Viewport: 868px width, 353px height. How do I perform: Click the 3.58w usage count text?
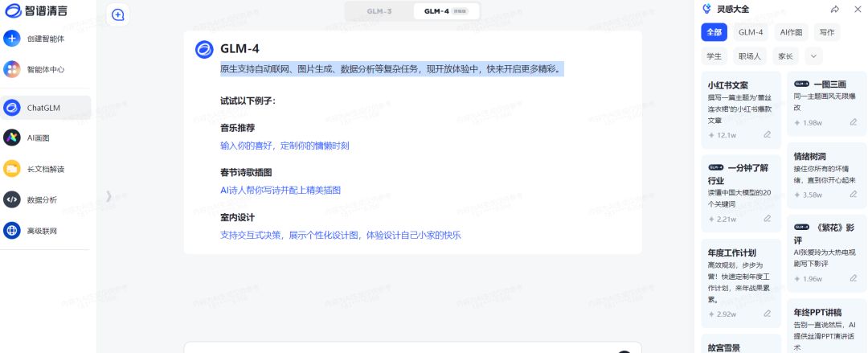click(812, 195)
